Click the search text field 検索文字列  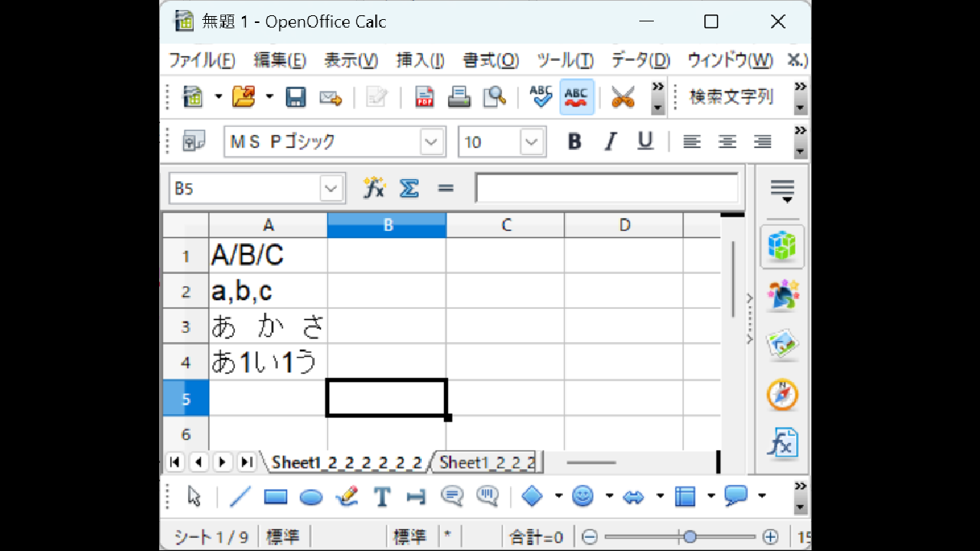click(733, 97)
